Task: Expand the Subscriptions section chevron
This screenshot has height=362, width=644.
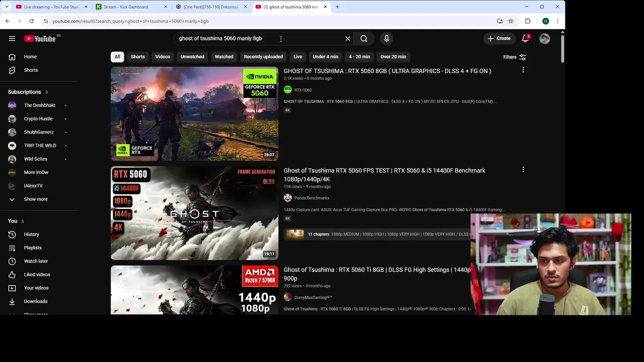Action: 47,92
